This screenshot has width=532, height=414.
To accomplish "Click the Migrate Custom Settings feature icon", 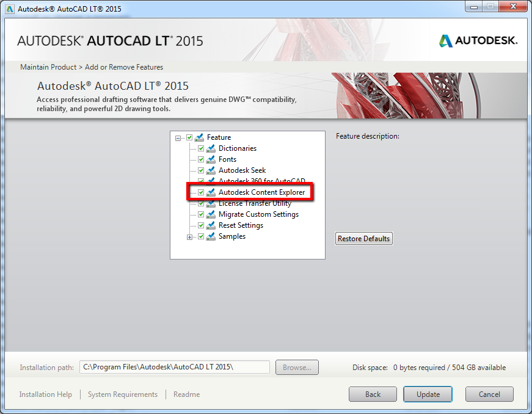I will (211, 214).
